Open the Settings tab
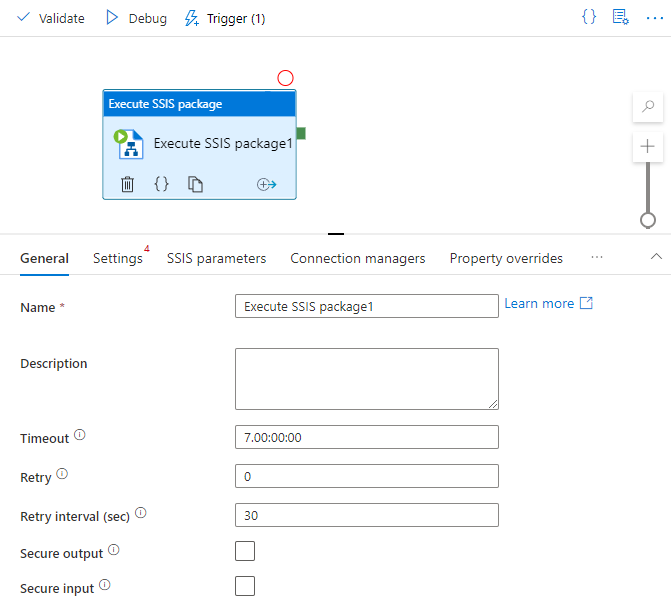The width and height of the screenshot is (671, 613). pos(118,259)
